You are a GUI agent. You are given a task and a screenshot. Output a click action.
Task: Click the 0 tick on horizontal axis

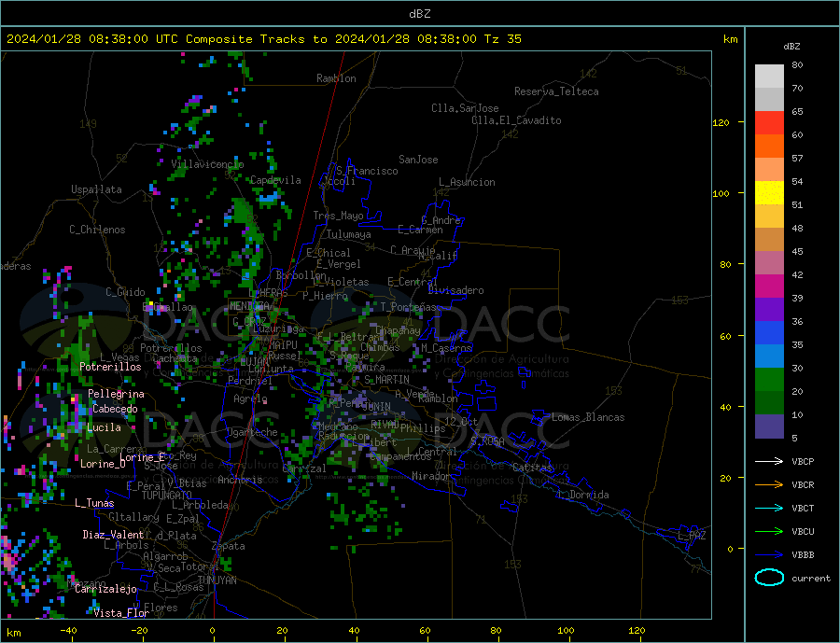tap(213, 630)
